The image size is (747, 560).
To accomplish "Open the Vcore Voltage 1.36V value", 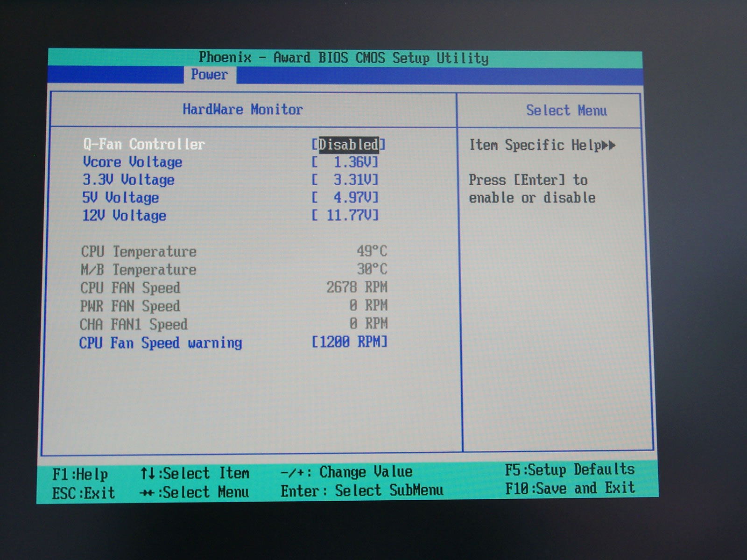I will (x=345, y=162).
